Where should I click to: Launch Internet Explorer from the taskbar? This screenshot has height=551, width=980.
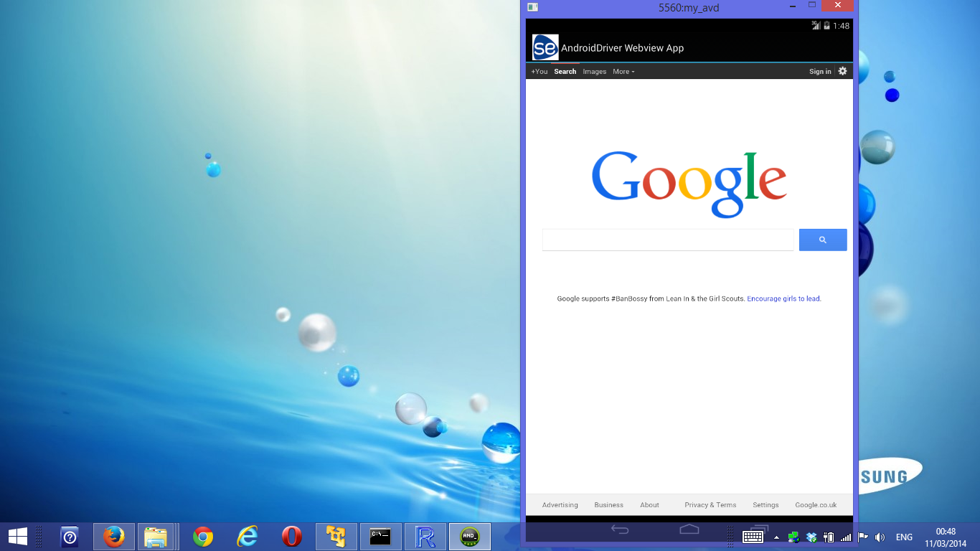click(x=248, y=537)
